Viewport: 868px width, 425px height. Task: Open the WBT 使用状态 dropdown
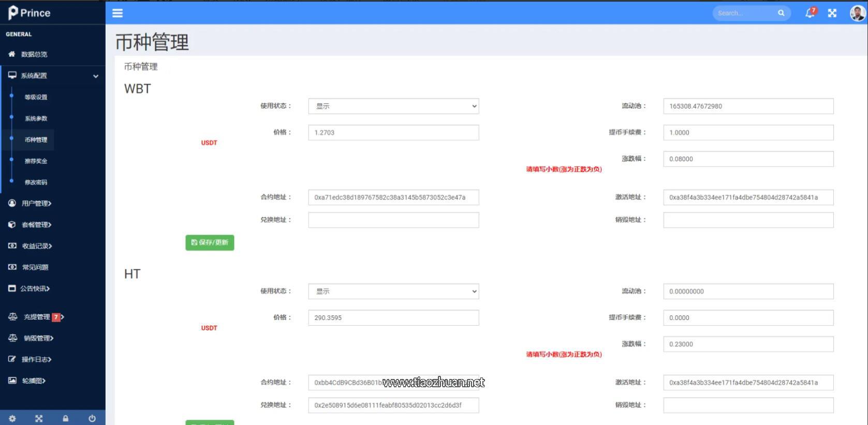tap(393, 106)
